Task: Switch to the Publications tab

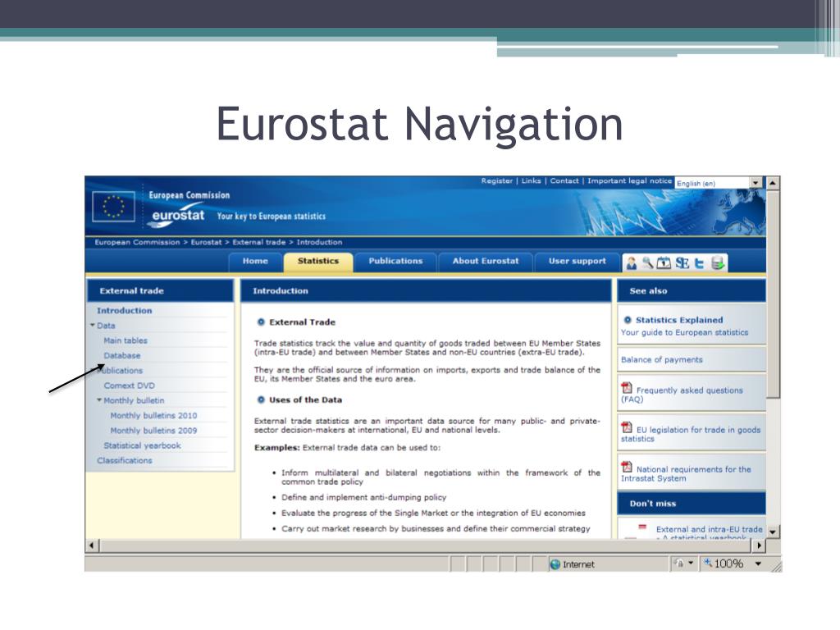Action: [x=395, y=261]
